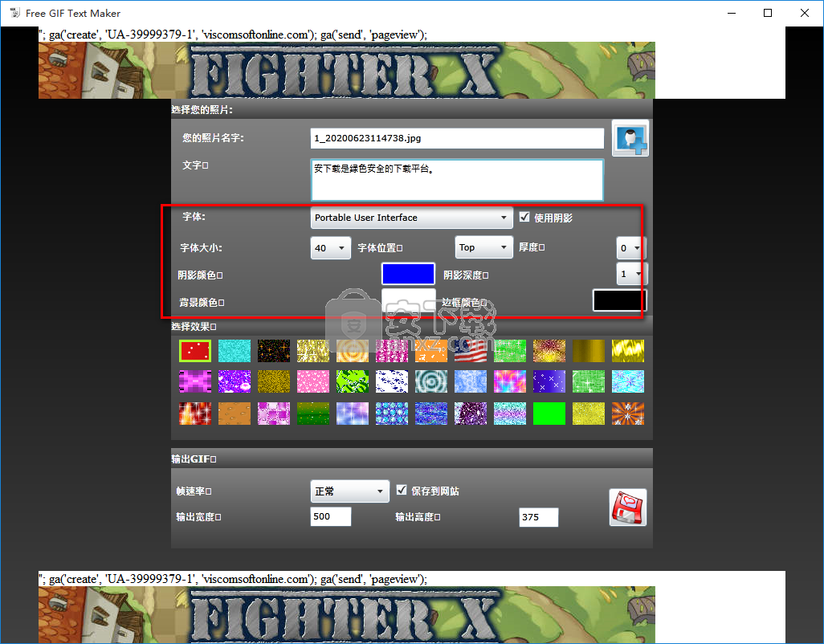This screenshot has width=824, height=644.
Task: Select the light blue marble effect
Action: (x=471, y=382)
